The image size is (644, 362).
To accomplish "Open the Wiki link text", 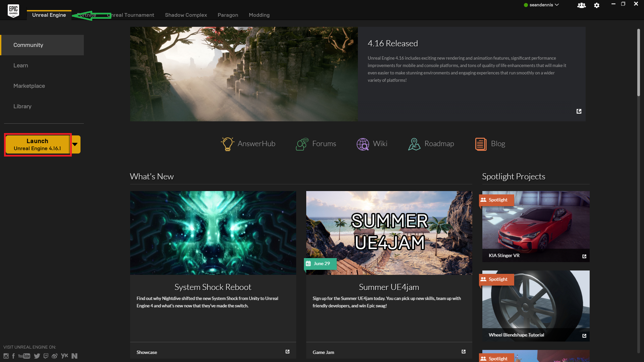I will click(x=380, y=144).
